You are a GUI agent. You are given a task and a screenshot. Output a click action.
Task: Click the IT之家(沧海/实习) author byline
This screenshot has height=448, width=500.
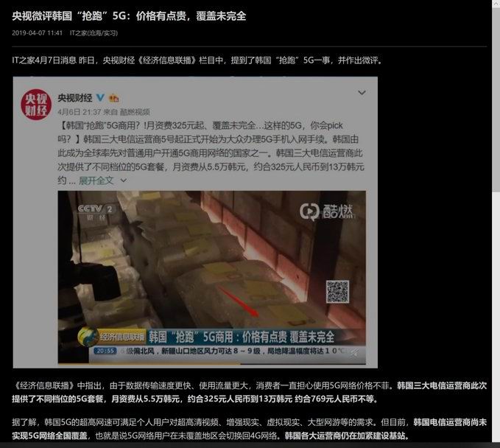click(93, 33)
